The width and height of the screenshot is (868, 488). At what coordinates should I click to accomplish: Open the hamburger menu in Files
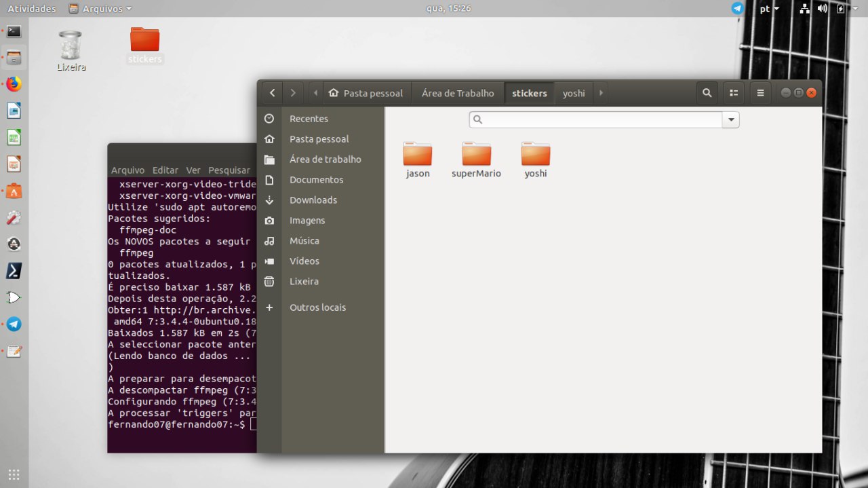760,93
